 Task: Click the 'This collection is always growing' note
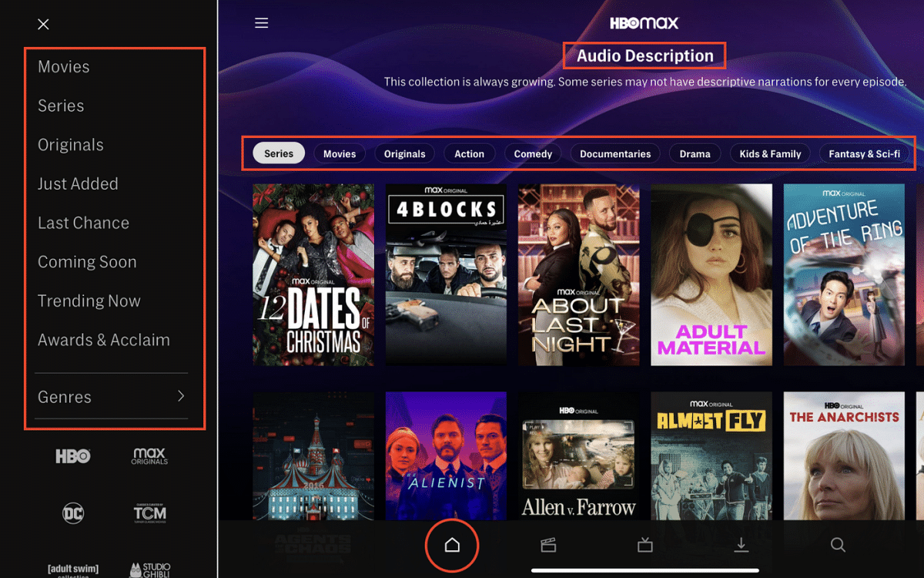645,82
